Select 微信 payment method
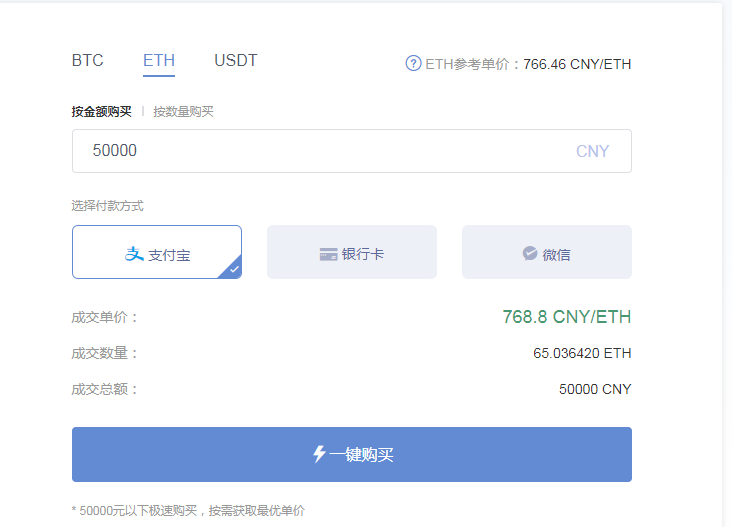This screenshot has width=732, height=527. [x=547, y=252]
